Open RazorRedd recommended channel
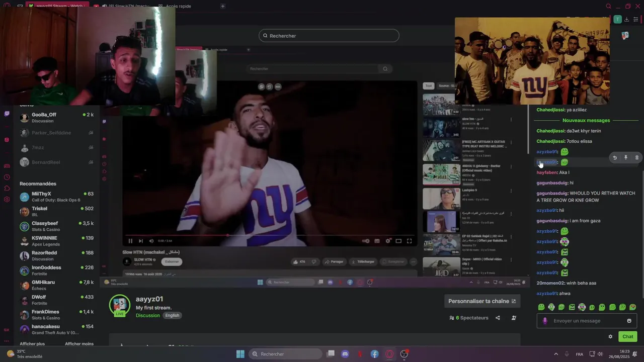This screenshot has width=644, height=362. [56, 255]
